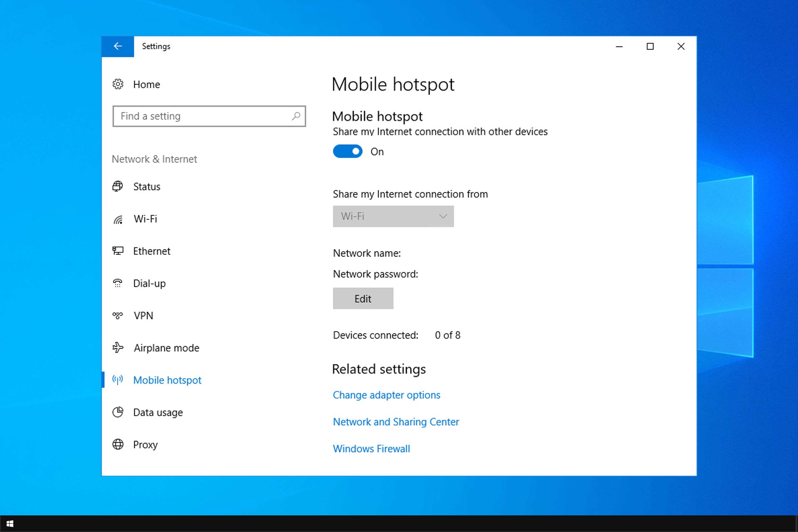Click the search magnifier icon
Image resolution: width=798 pixels, height=532 pixels.
(296, 116)
